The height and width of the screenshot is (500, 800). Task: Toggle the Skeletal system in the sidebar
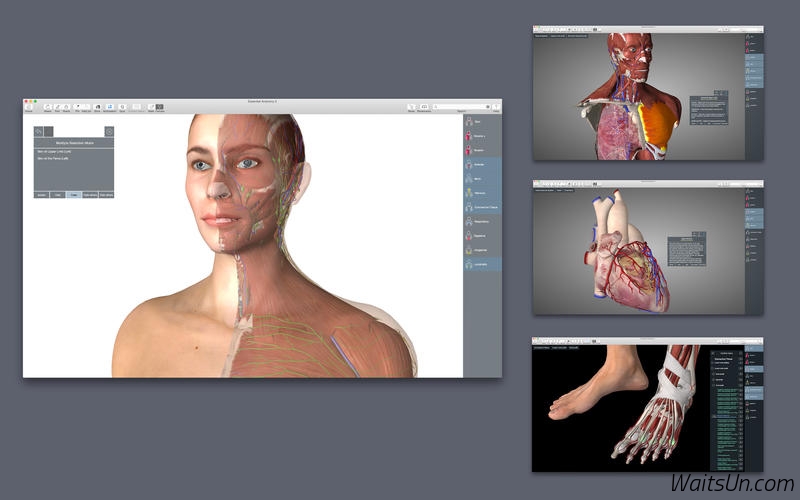pos(482,136)
